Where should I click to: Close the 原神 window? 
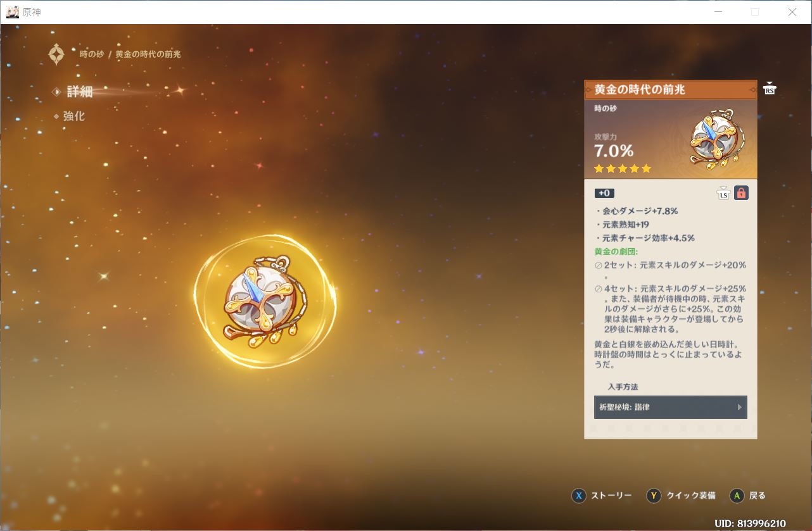click(792, 12)
